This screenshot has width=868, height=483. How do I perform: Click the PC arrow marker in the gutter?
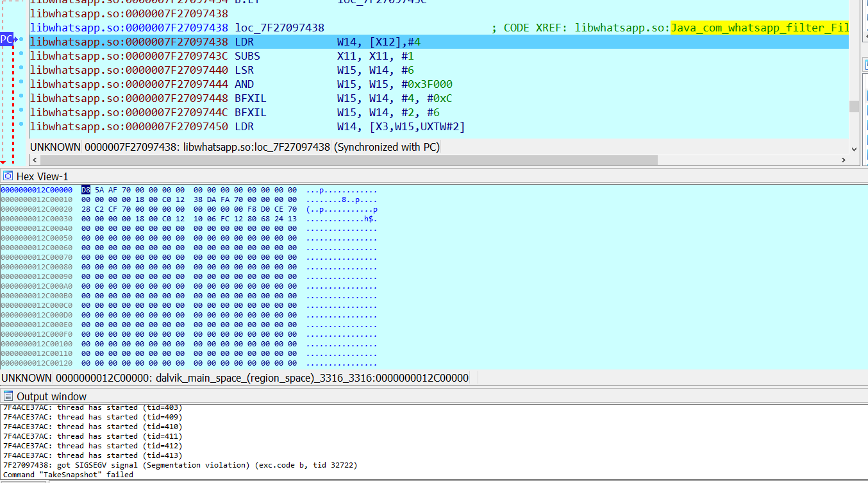click(6, 40)
